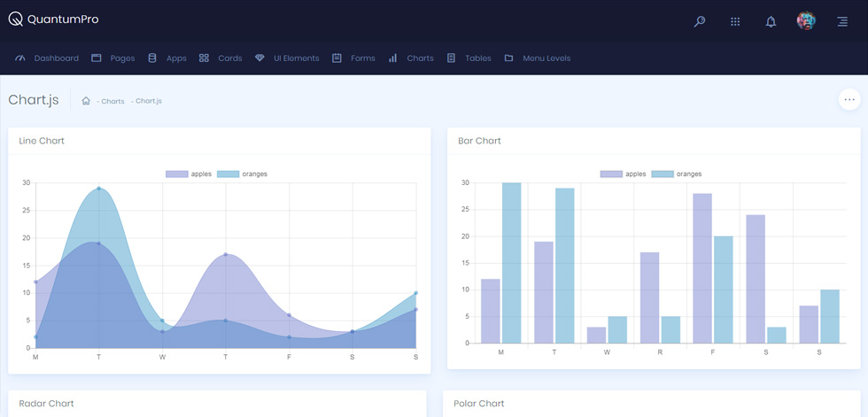Toggle oranges legend swatch in Line Chart

(229, 174)
